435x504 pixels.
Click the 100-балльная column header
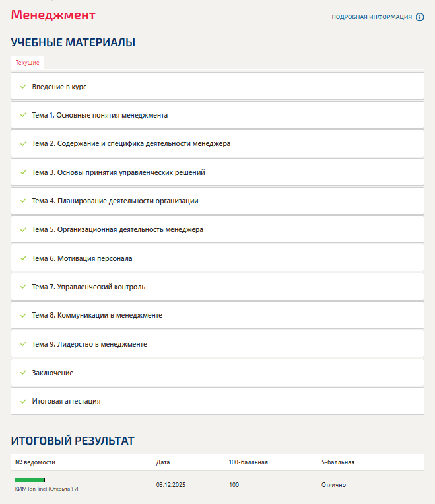pos(248,462)
